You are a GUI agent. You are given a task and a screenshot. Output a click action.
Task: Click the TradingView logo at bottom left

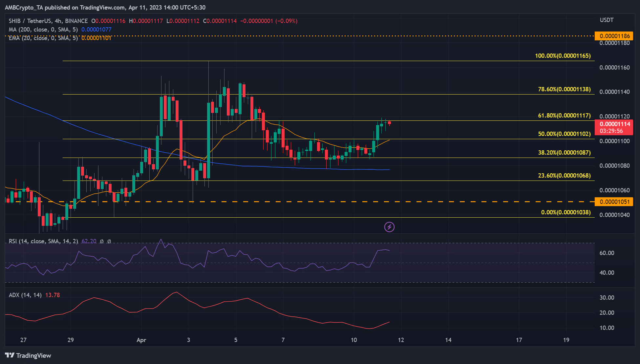[x=28, y=355]
